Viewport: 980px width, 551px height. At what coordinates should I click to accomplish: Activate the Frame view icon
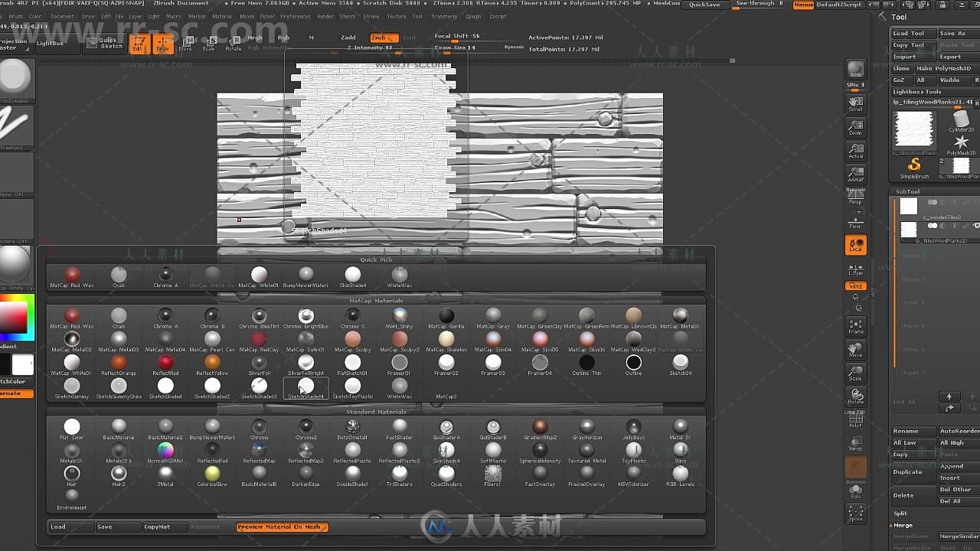pos(855,326)
